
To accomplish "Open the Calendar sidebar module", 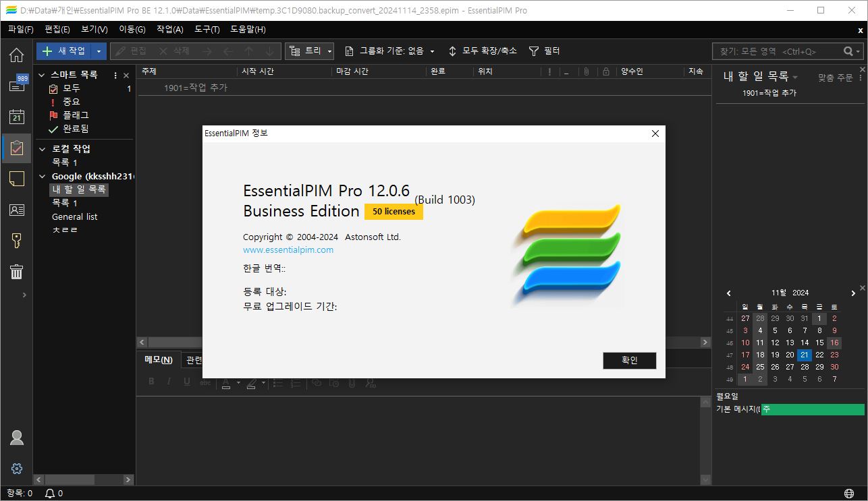I will click(x=16, y=116).
